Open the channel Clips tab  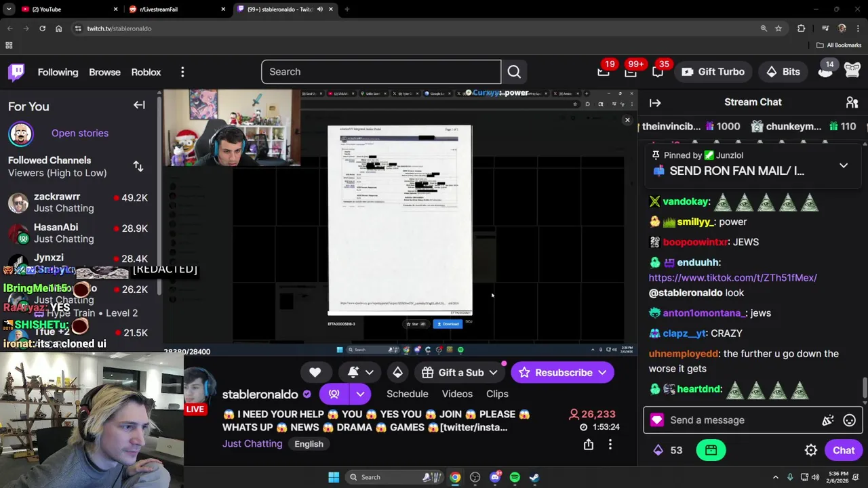[497, 394]
